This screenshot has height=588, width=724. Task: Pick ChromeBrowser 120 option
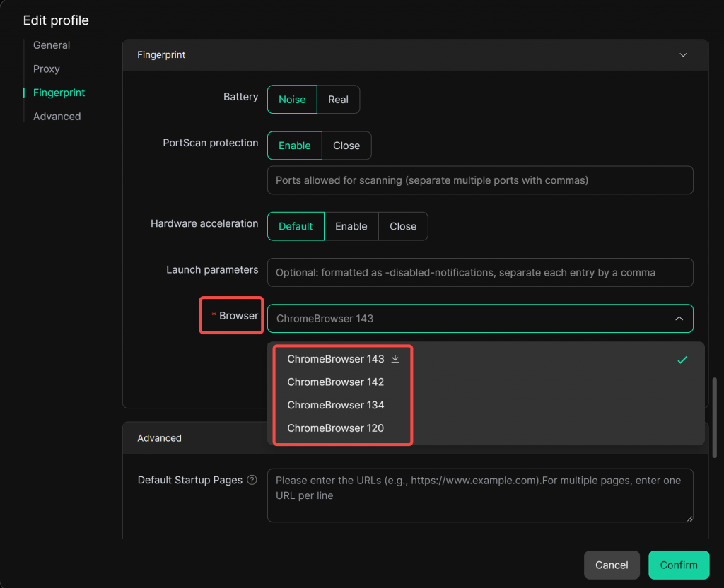(x=336, y=428)
